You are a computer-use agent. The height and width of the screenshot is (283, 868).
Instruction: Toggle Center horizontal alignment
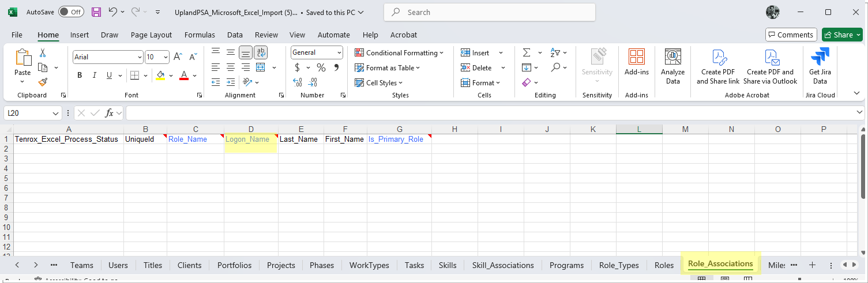pyautogui.click(x=231, y=67)
